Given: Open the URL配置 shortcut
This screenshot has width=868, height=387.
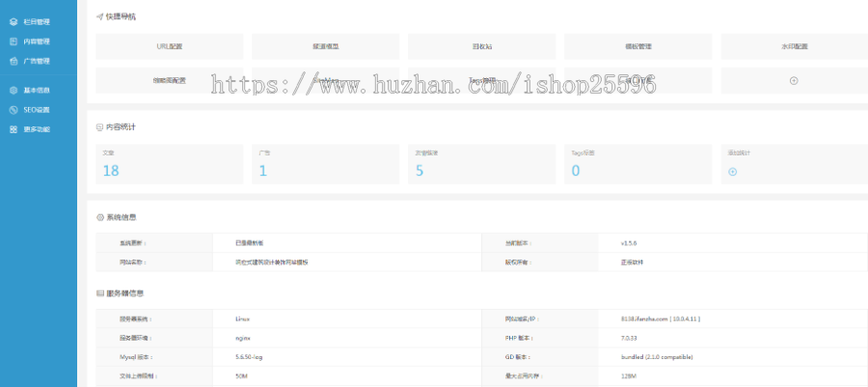Looking at the screenshot, I should click(170, 46).
